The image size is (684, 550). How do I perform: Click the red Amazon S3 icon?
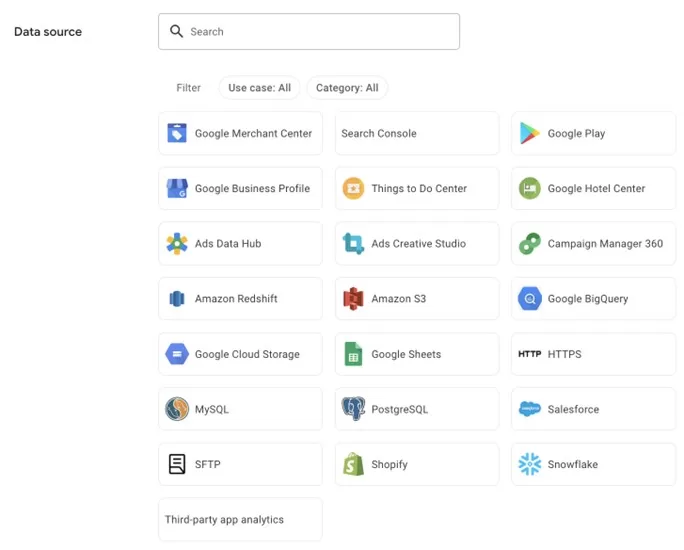[x=353, y=299]
